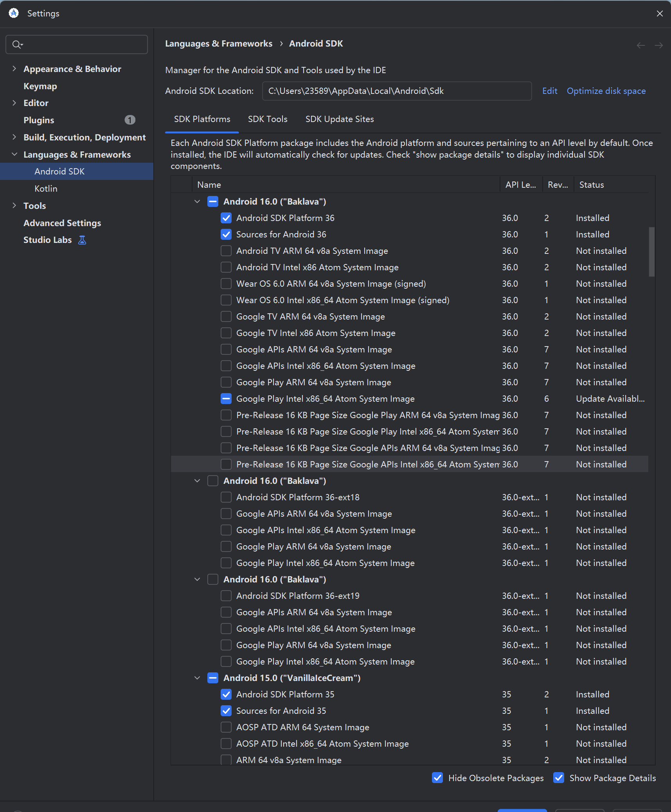671x812 pixels.
Task: Toggle first Android 16.0 Baklava group checkbox
Action: coord(213,201)
